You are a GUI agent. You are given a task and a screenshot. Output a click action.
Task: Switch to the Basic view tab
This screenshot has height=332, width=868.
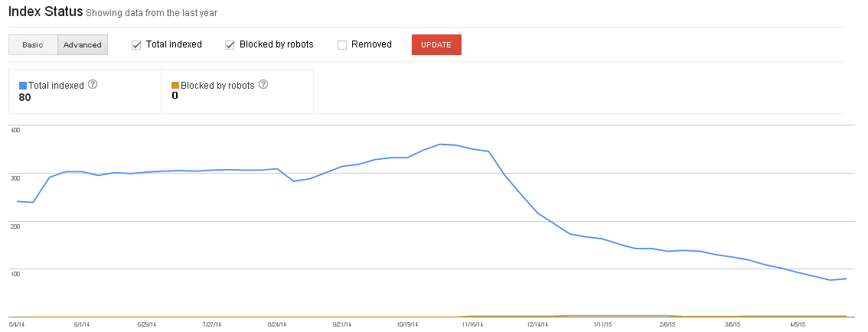pyautogui.click(x=33, y=44)
